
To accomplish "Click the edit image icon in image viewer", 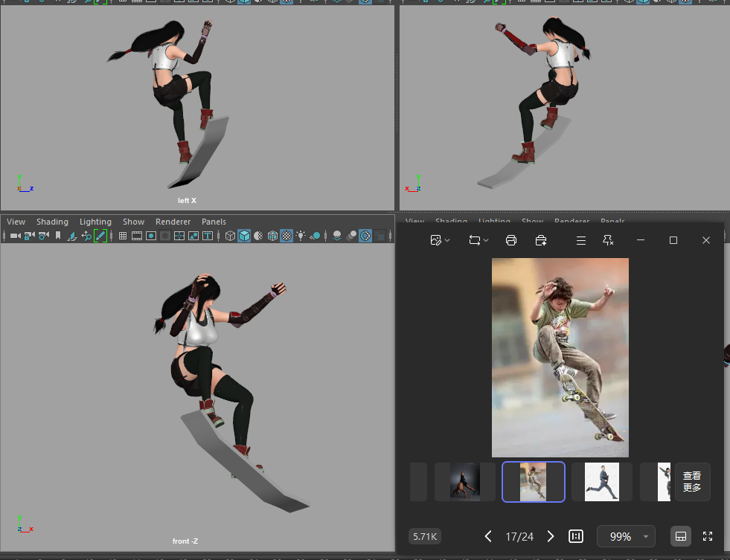I will point(436,240).
